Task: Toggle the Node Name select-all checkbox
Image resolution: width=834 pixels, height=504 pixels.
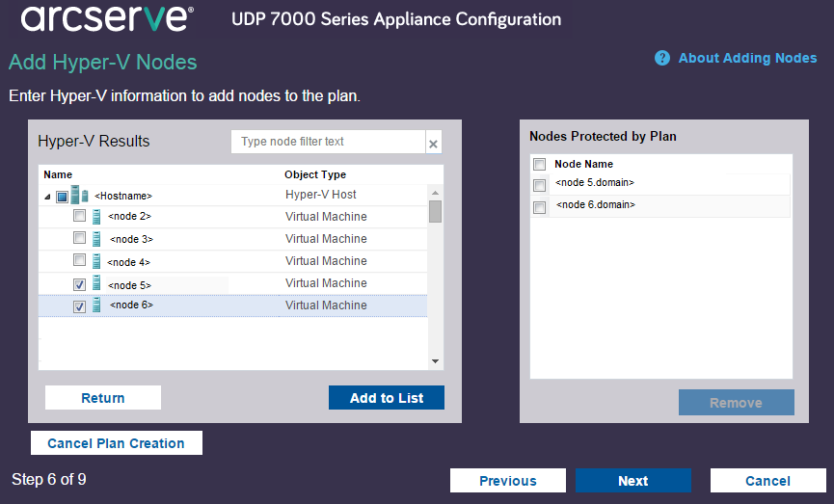Action: click(x=540, y=165)
